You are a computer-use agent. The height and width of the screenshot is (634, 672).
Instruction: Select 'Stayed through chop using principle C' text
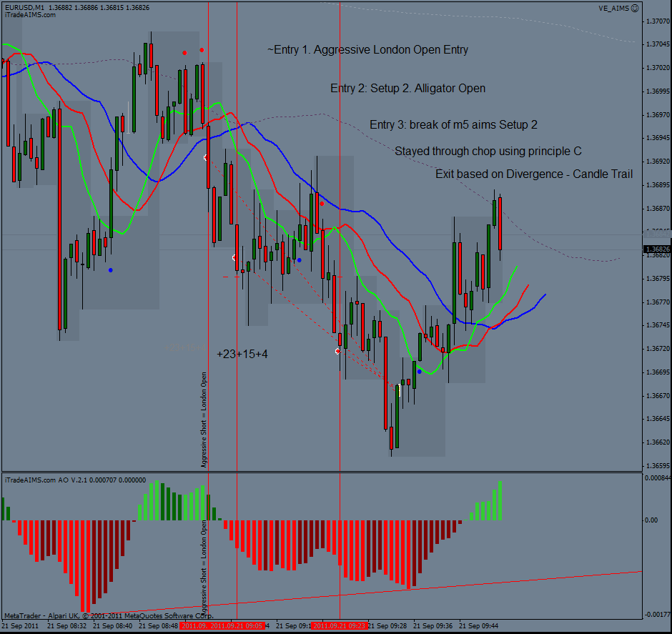pyautogui.click(x=488, y=152)
